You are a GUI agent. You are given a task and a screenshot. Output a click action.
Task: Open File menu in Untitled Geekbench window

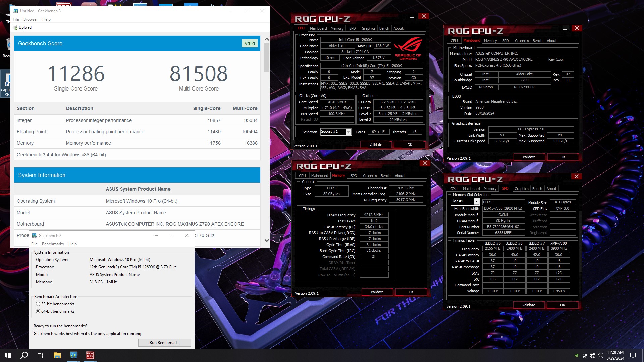[16, 19]
